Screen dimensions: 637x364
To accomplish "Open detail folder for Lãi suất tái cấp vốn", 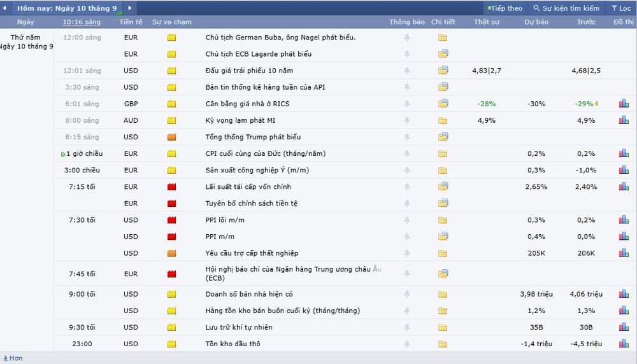I will coord(443,186).
